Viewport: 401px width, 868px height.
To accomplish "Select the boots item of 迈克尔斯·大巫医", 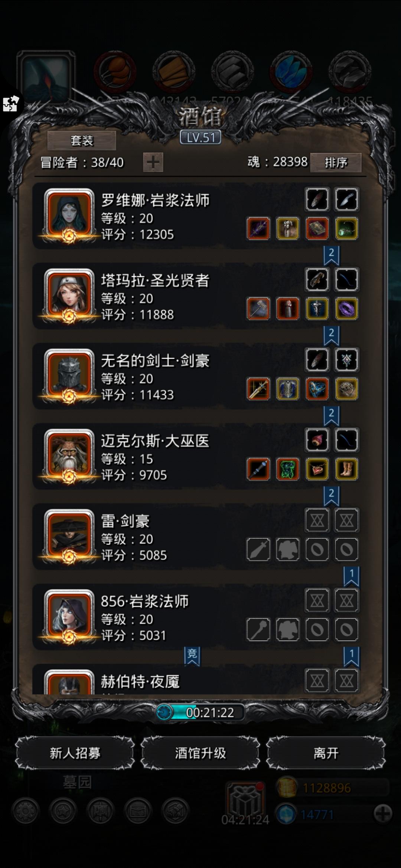I will tap(346, 469).
